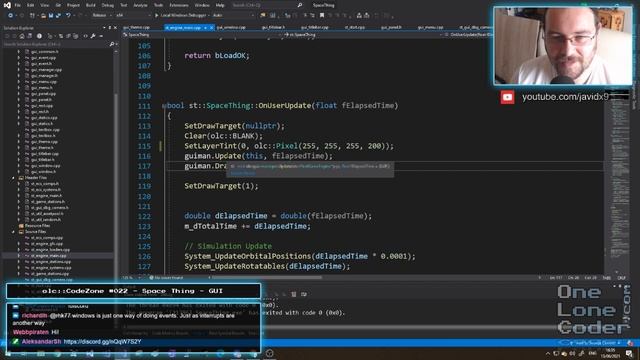This screenshot has width=640, height=360.
Task: Collapse the Header Files folder arrow
Action: click(x=13, y=178)
